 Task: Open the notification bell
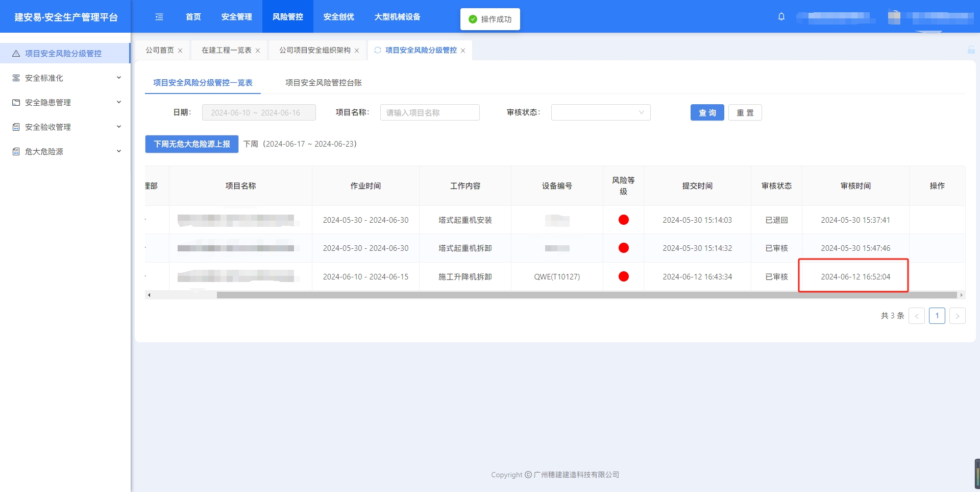781,17
